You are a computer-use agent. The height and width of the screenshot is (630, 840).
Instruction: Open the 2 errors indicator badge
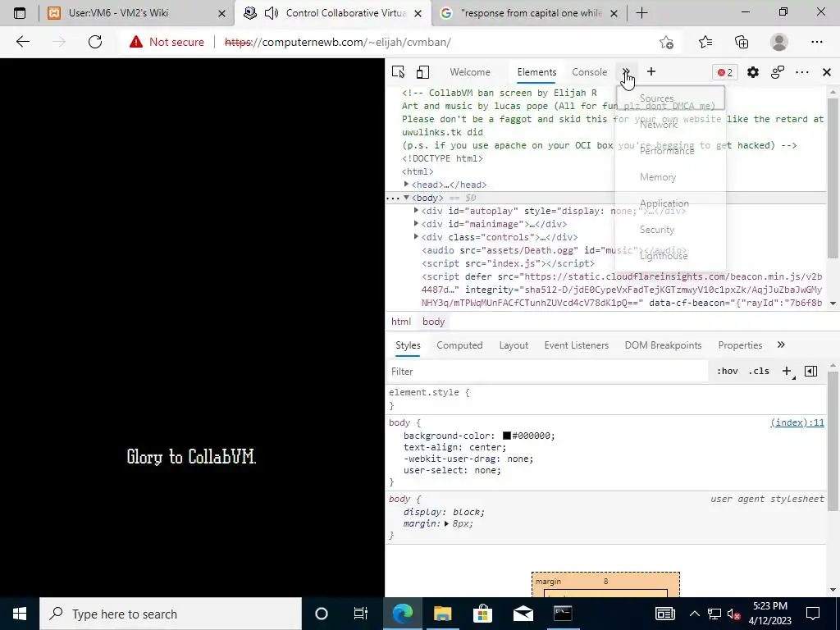coord(725,72)
